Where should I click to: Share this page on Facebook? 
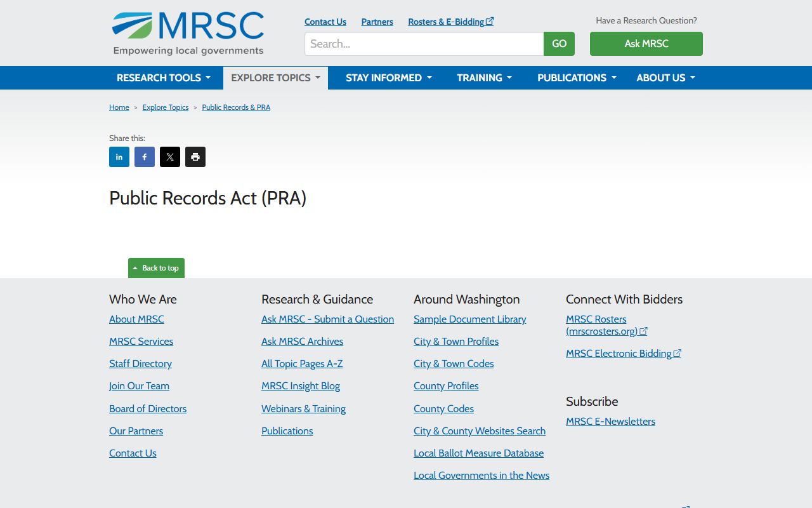point(145,157)
